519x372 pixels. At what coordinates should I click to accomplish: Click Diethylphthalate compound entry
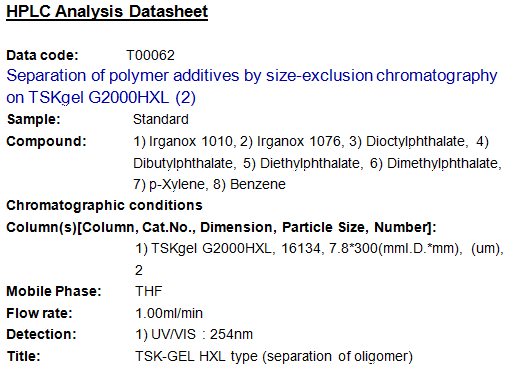(310, 163)
